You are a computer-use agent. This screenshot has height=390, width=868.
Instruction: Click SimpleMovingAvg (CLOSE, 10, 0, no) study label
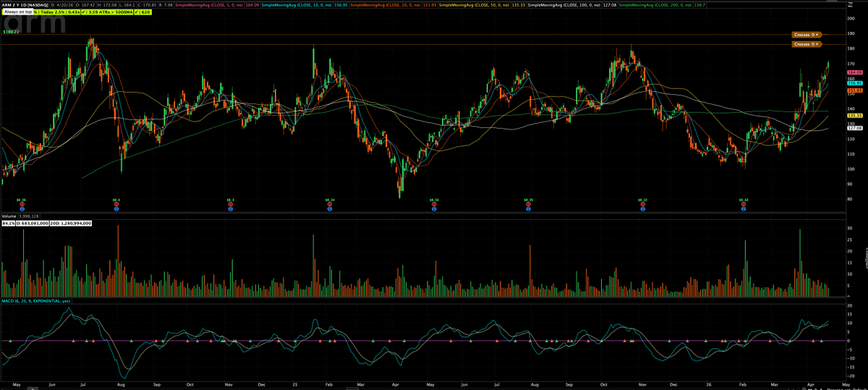click(295, 5)
